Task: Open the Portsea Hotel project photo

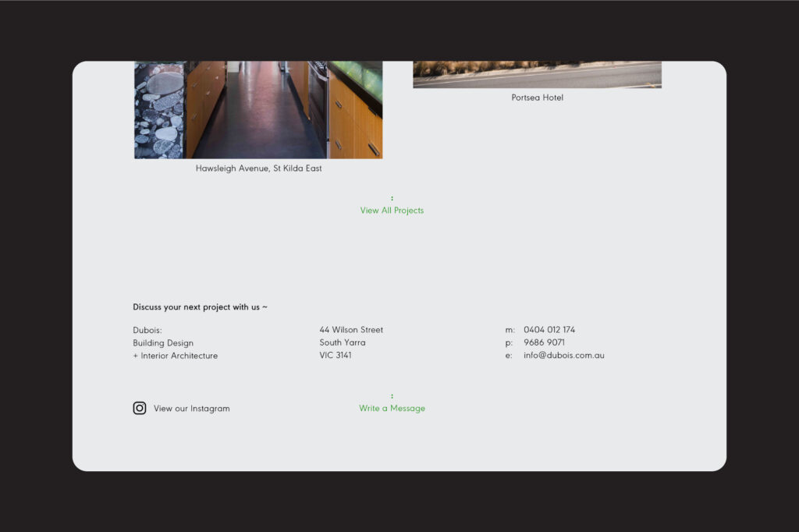Action: (537, 74)
